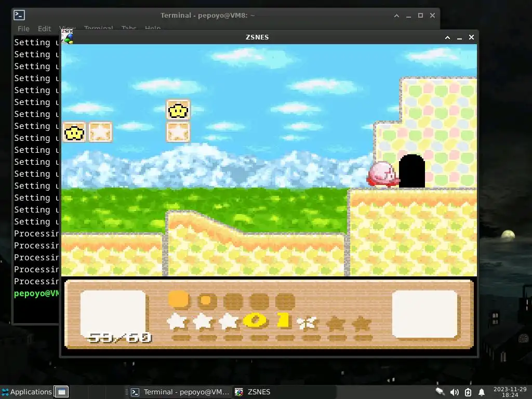Image resolution: width=532 pixels, height=399 pixels.
Task: Close the ZSNES emulator window
Action: click(471, 37)
